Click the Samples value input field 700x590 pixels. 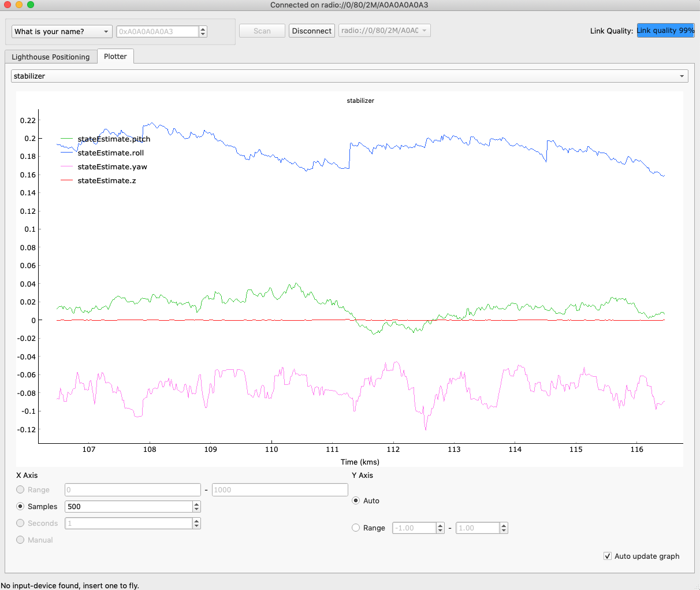coord(128,506)
